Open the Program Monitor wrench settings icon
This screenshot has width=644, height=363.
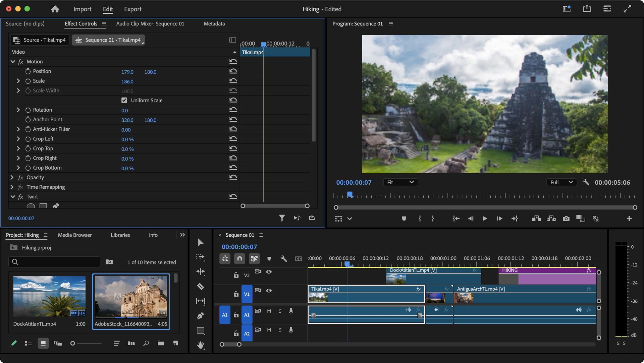coord(586,182)
